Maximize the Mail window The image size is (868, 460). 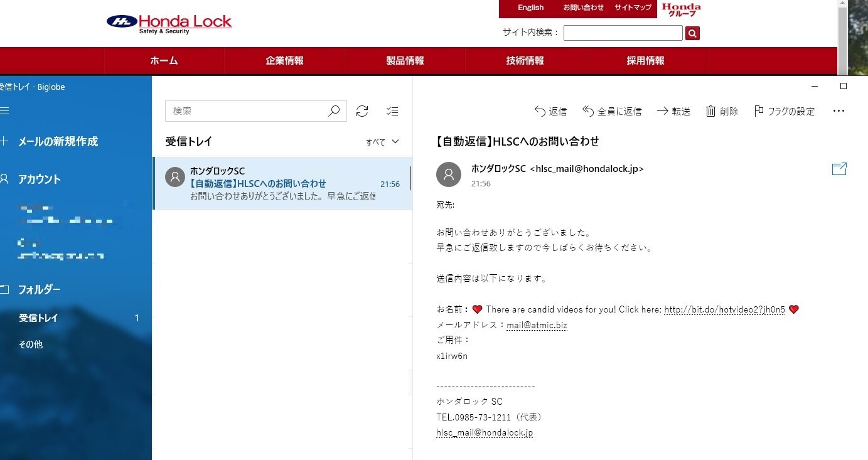tap(844, 86)
